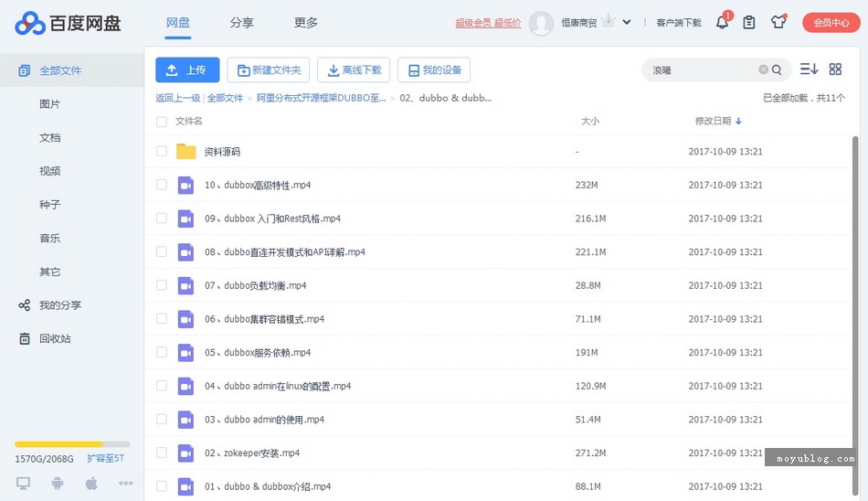Click the magnifier search icon
This screenshot has width=868, height=501.
point(777,69)
